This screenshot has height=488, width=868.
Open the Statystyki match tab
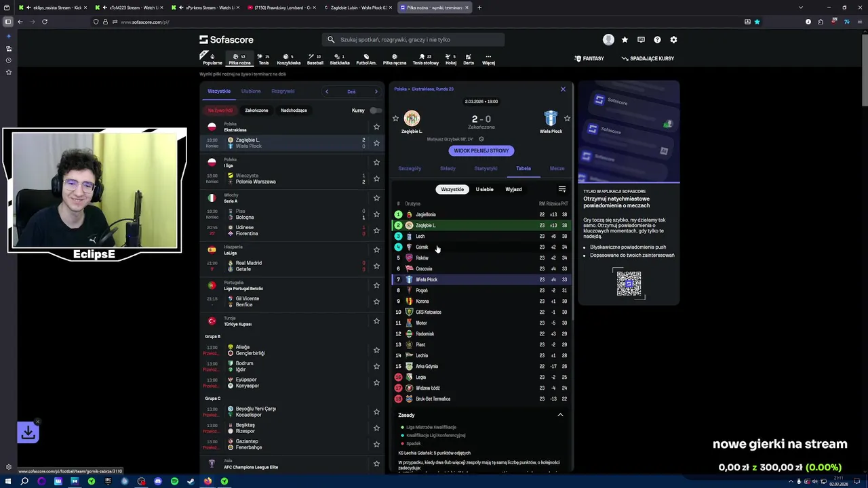click(x=486, y=168)
